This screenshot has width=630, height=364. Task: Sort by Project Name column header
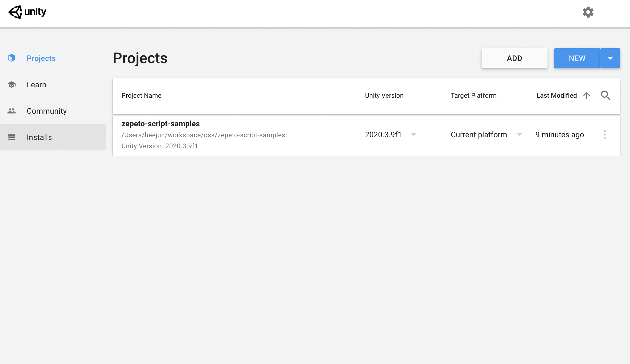(141, 96)
